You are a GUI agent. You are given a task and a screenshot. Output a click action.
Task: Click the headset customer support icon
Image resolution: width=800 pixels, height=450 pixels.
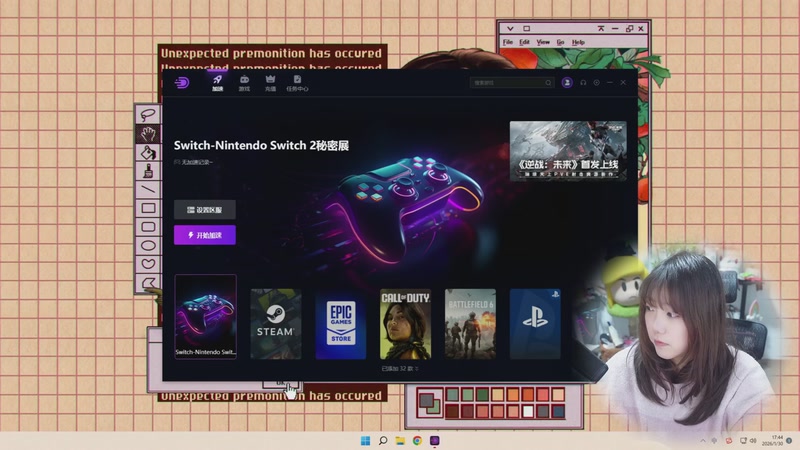[583, 83]
